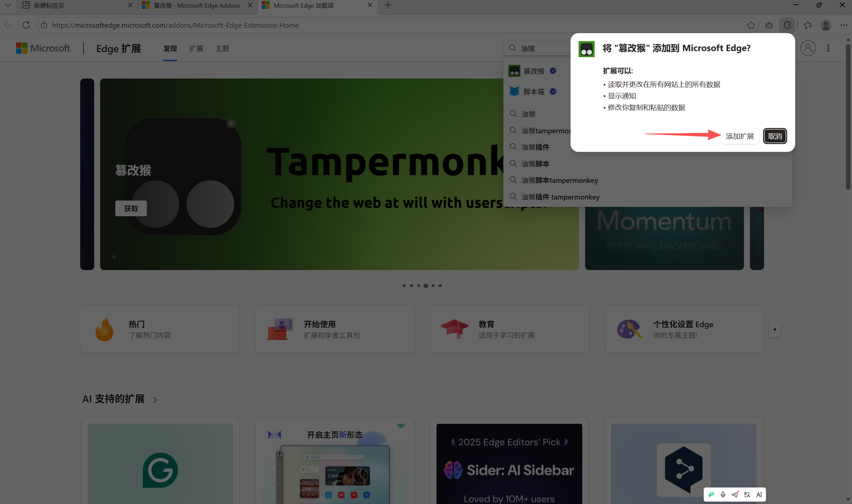Click the browser profile avatar icon
Viewport: 852px width, 504px height.
[x=826, y=25]
